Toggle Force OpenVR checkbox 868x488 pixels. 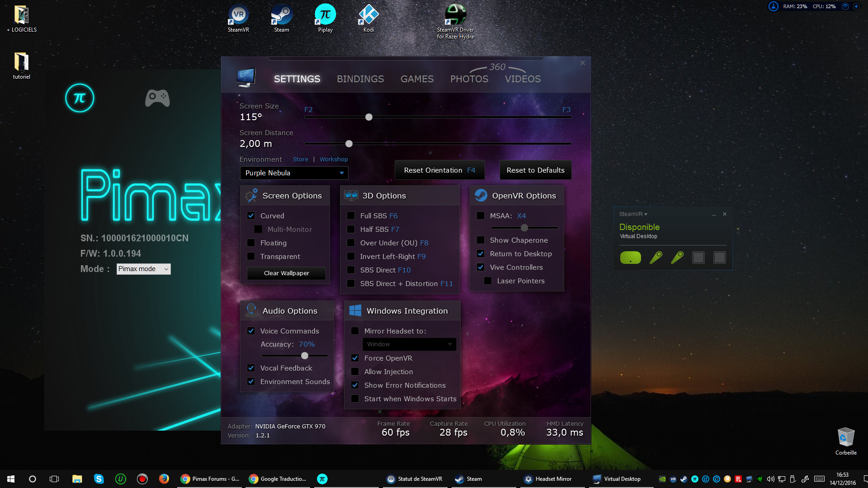355,358
